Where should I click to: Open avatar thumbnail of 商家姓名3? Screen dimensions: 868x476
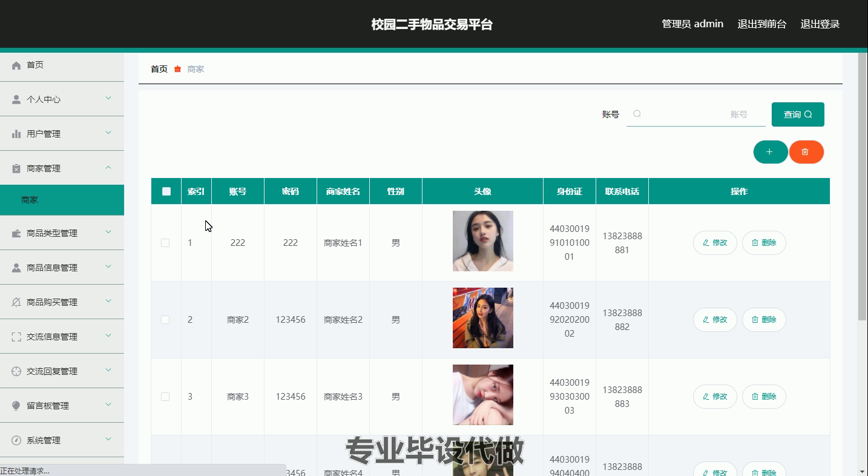[483, 395]
